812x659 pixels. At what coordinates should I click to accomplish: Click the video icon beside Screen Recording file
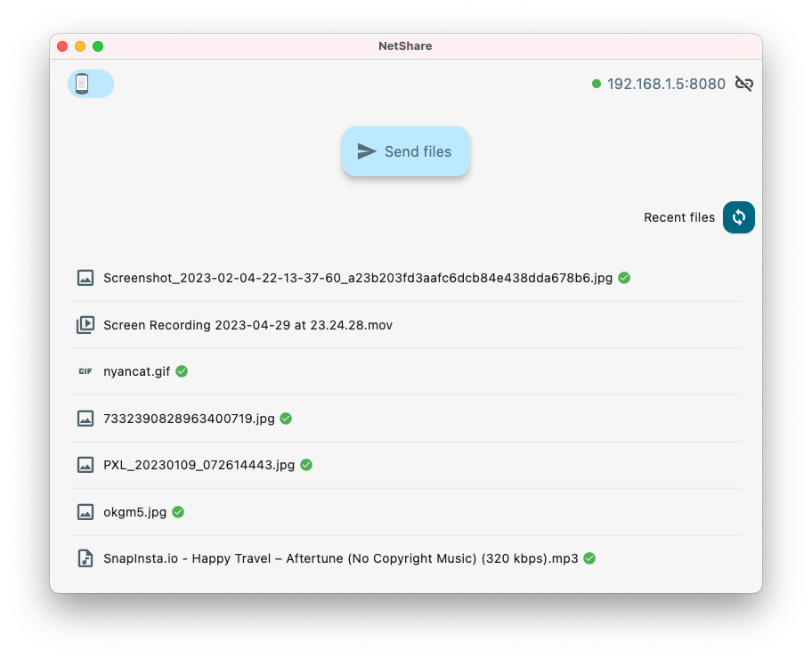pos(85,324)
